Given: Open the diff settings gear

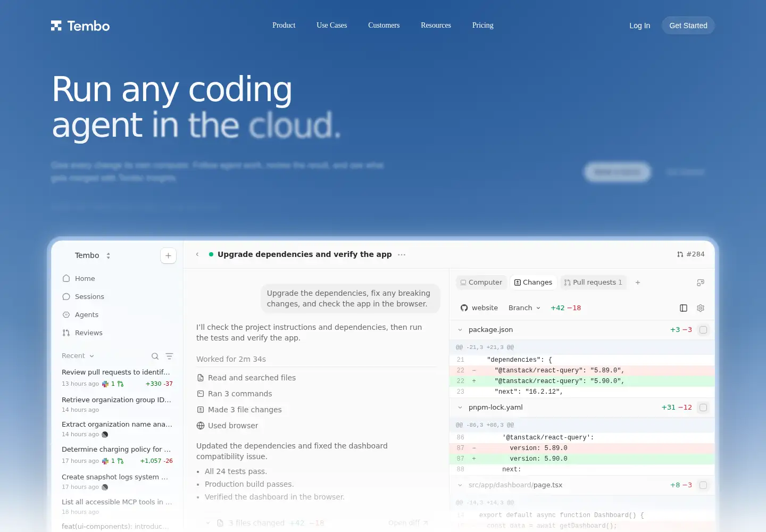Looking at the screenshot, I should [x=701, y=308].
